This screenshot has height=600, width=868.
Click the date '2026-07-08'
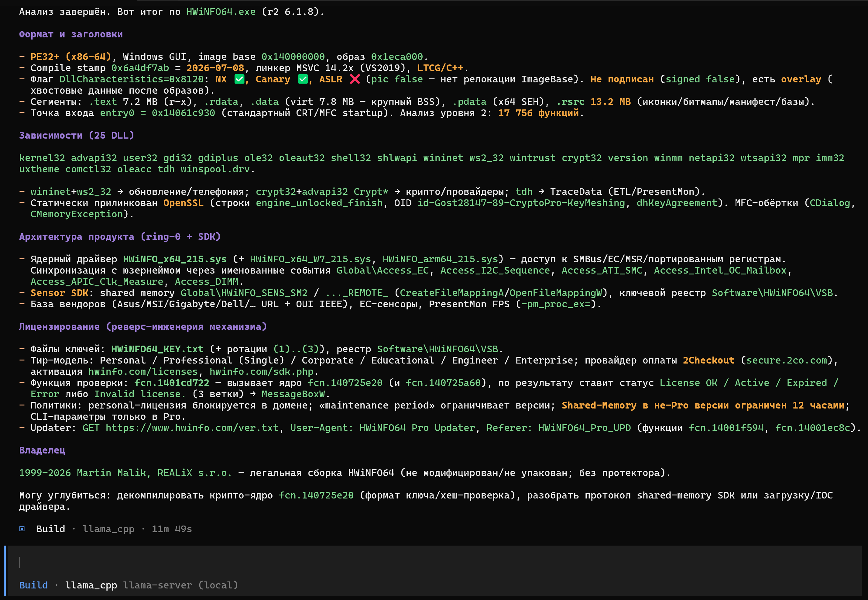[x=215, y=68]
